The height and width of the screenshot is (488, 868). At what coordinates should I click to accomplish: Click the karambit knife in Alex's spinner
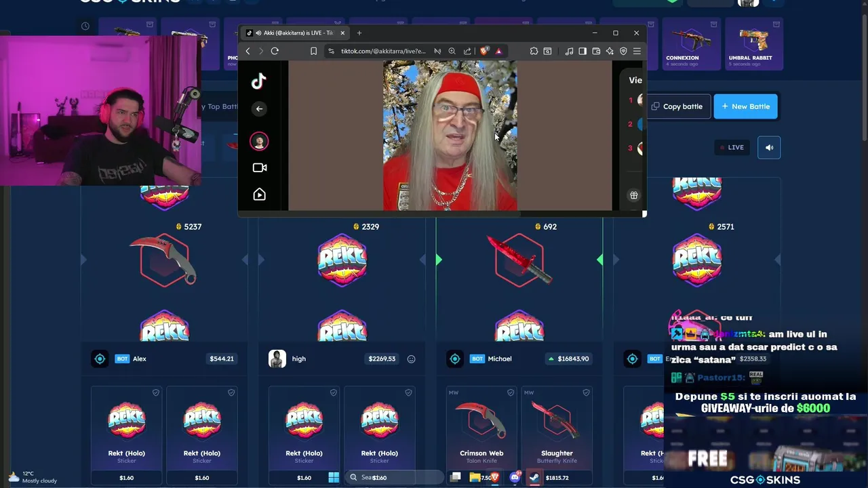[164, 260]
